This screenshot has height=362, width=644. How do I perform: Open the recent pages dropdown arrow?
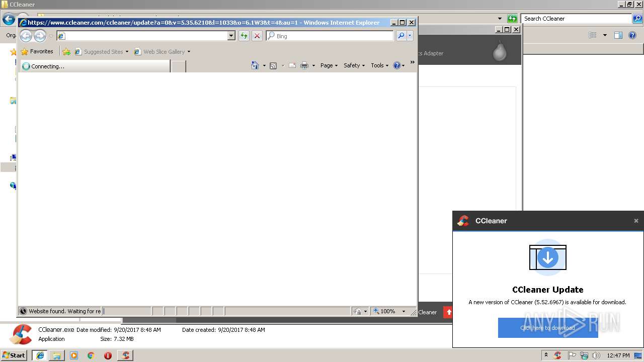point(51,36)
